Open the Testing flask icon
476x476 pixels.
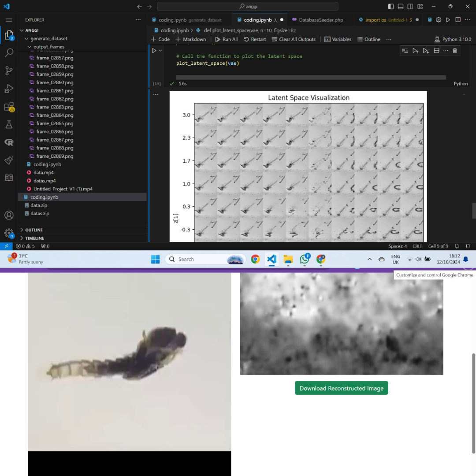pyautogui.click(x=9, y=125)
